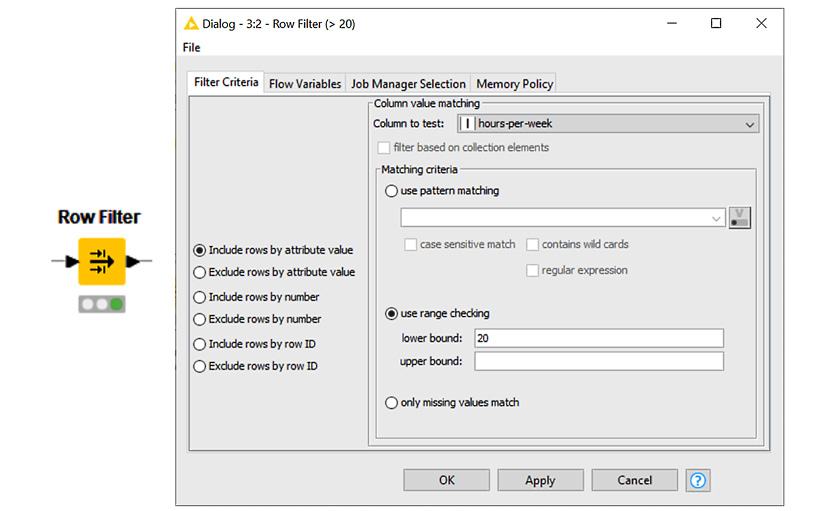Click the KNIME warning triangle icon in title bar
Image resolution: width=833 pixels, height=511 pixels.
(x=191, y=23)
